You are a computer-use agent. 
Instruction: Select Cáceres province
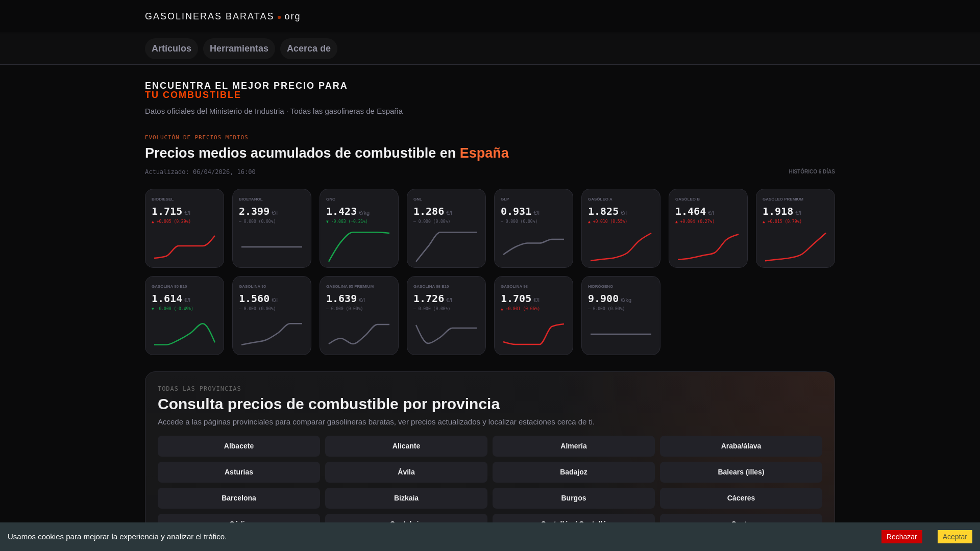(x=741, y=498)
